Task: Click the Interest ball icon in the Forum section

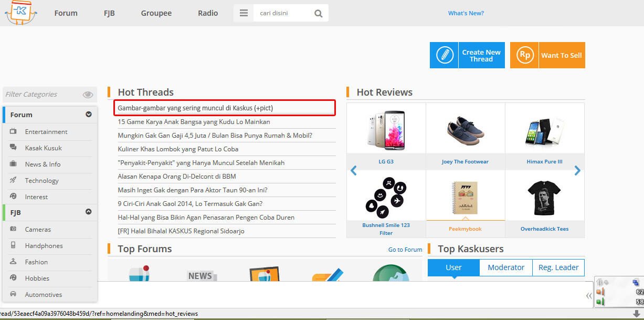Action: tap(14, 197)
